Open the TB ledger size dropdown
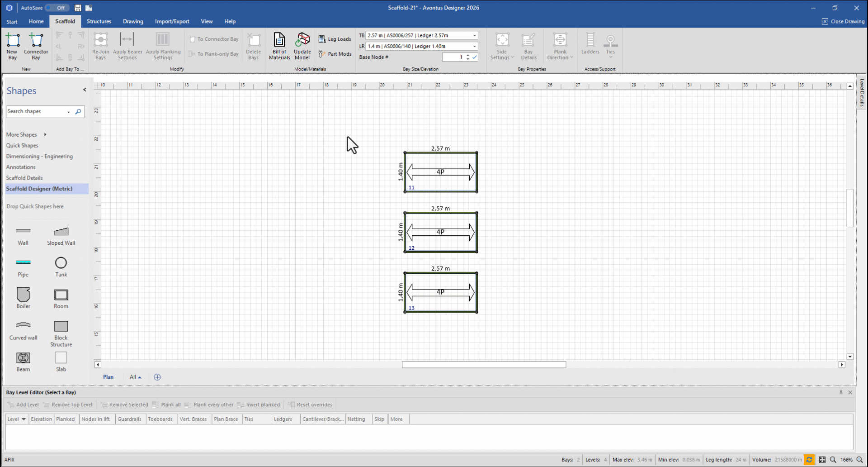868x467 pixels. tap(475, 35)
